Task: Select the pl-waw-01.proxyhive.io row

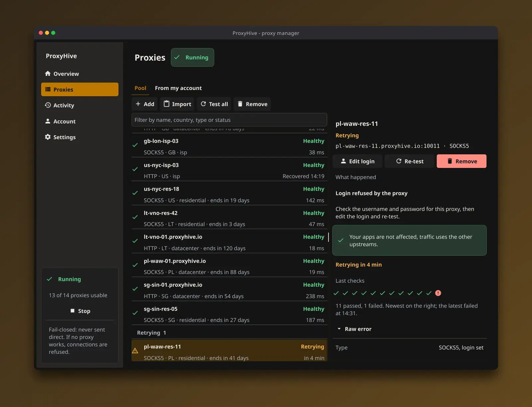Action: click(229, 265)
